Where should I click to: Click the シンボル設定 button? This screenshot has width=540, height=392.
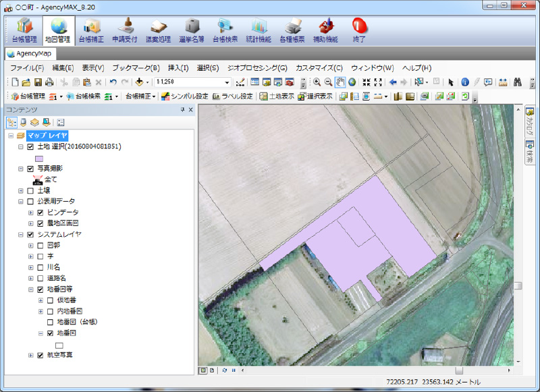[x=184, y=96]
